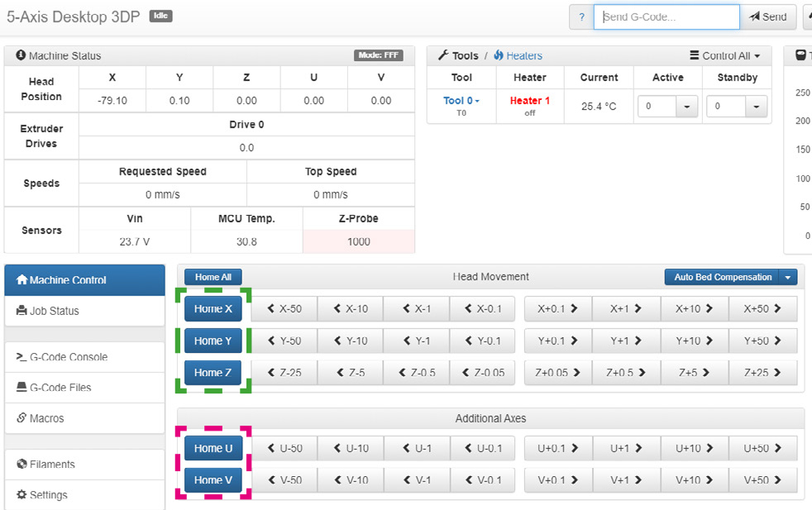Open the Tool 0 dropdown link
The height and width of the screenshot is (510, 812).
coord(461,101)
